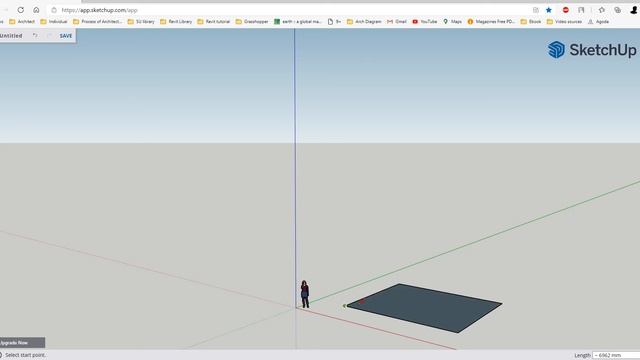
Task: Click the green endpoint on the rectangle corner
Action: (344, 305)
